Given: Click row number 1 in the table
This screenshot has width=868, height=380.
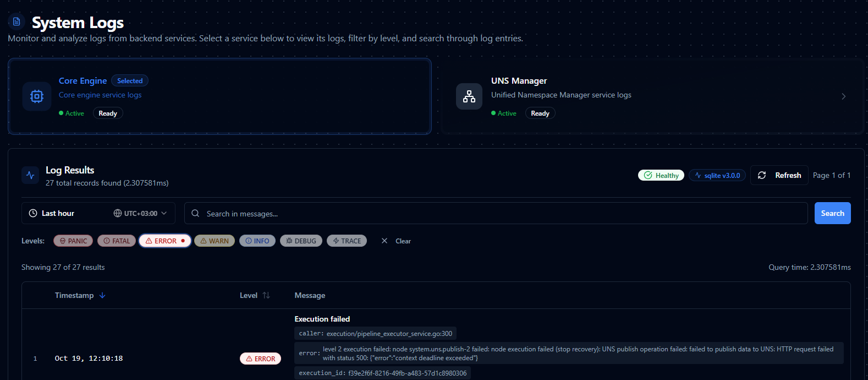Looking at the screenshot, I should point(35,359).
